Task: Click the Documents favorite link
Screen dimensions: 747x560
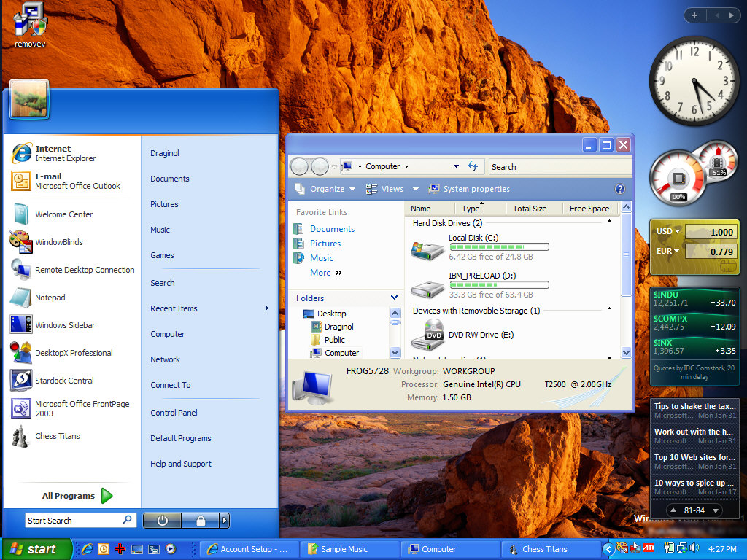Action: [x=332, y=229]
